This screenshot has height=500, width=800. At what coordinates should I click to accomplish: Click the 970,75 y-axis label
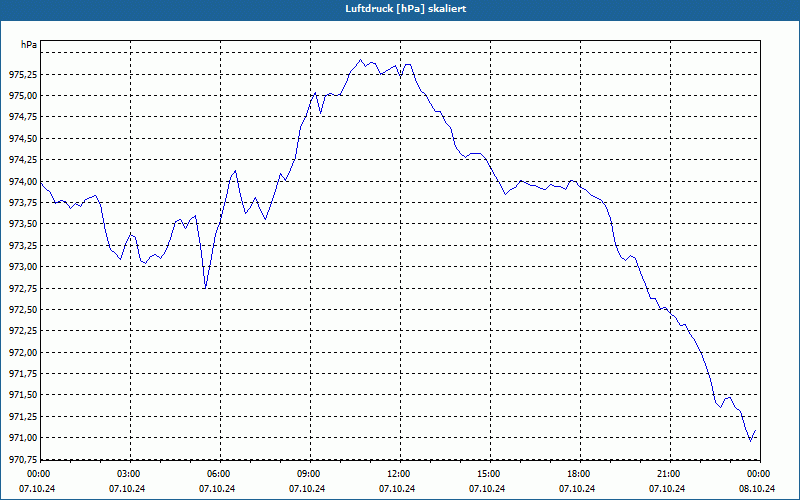(x=23, y=459)
